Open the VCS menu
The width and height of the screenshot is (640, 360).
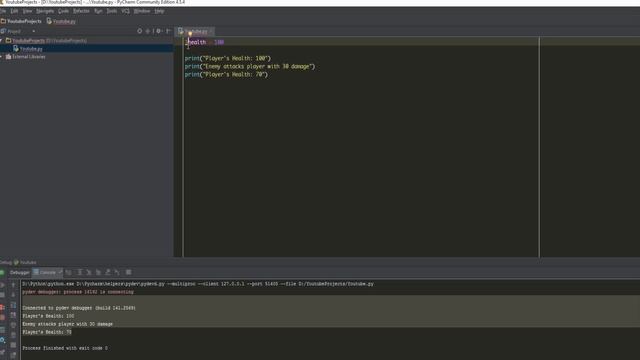(x=125, y=11)
